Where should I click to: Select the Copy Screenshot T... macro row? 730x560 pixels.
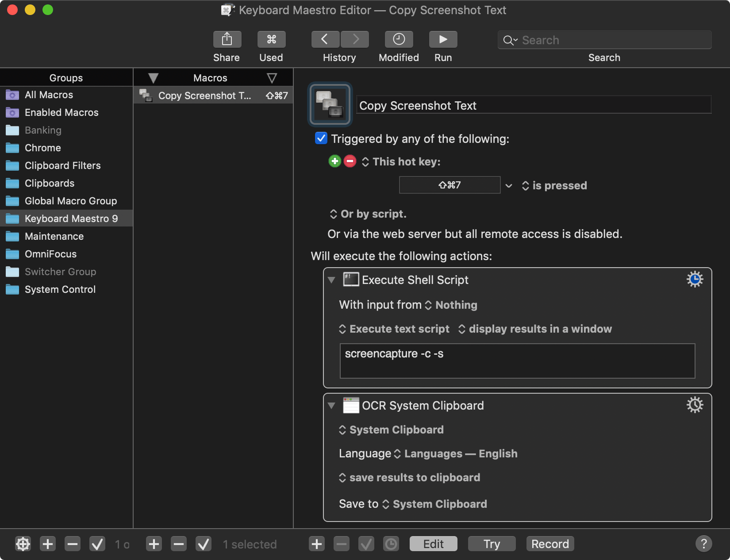pyautogui.click(x=213, y=96)
